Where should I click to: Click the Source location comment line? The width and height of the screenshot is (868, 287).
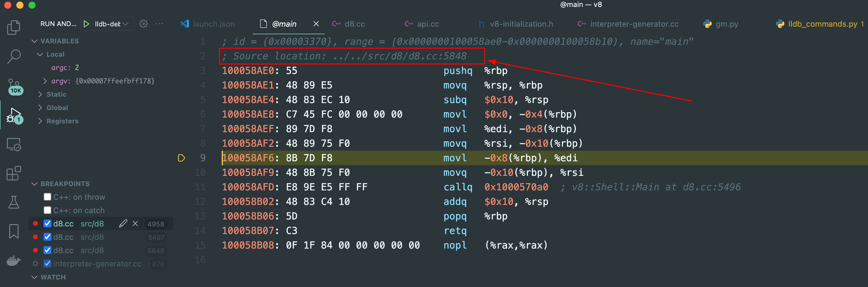tap(344, 56)
